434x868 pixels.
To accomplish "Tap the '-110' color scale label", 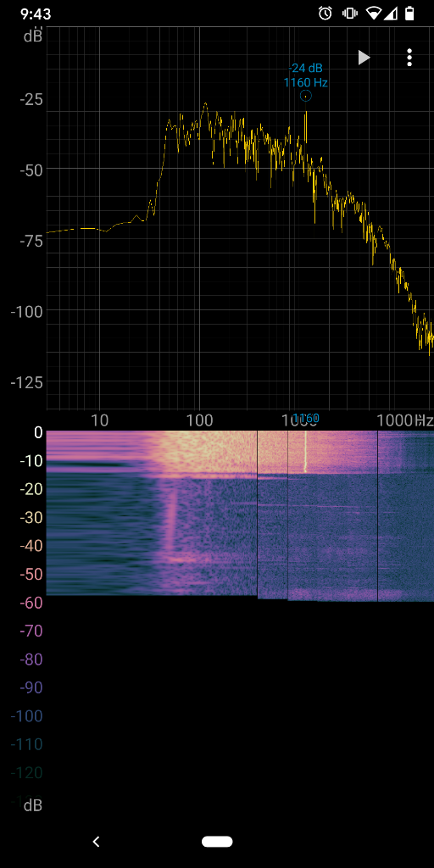I will (26, 745).
